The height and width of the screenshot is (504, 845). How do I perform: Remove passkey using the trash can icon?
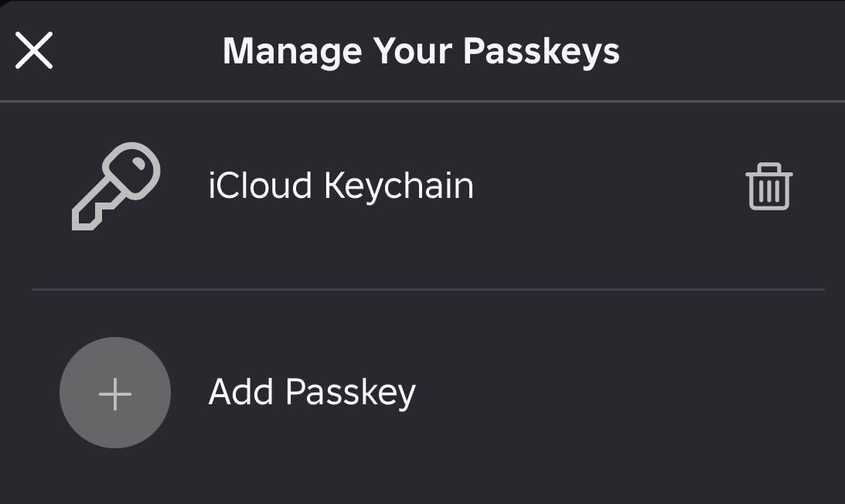(769, 186)
